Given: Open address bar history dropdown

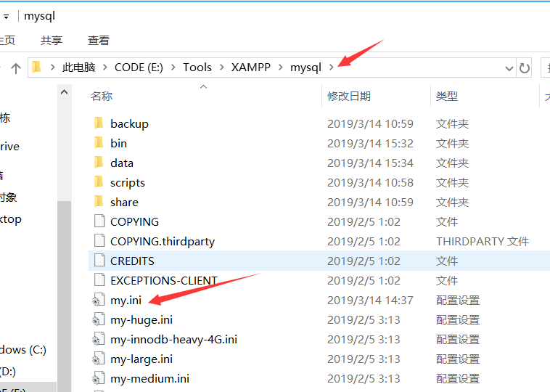Looking at the screenshot, I should point(509,68).
